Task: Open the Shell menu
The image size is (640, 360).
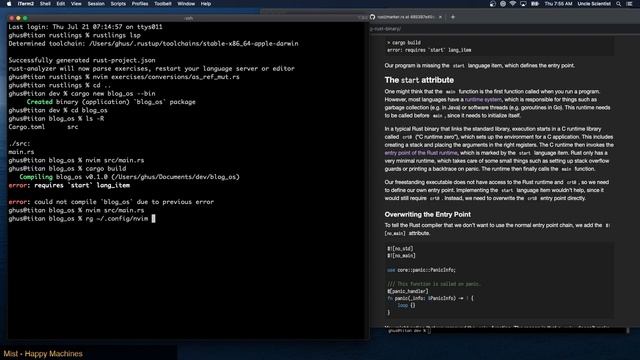Action: tap(45, 4)
